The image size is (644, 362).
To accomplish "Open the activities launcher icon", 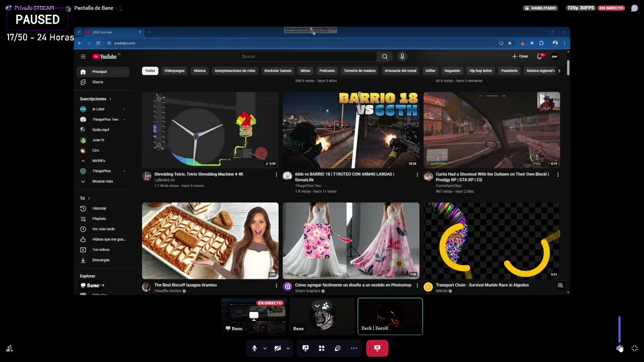I will (x=321, y=348).
